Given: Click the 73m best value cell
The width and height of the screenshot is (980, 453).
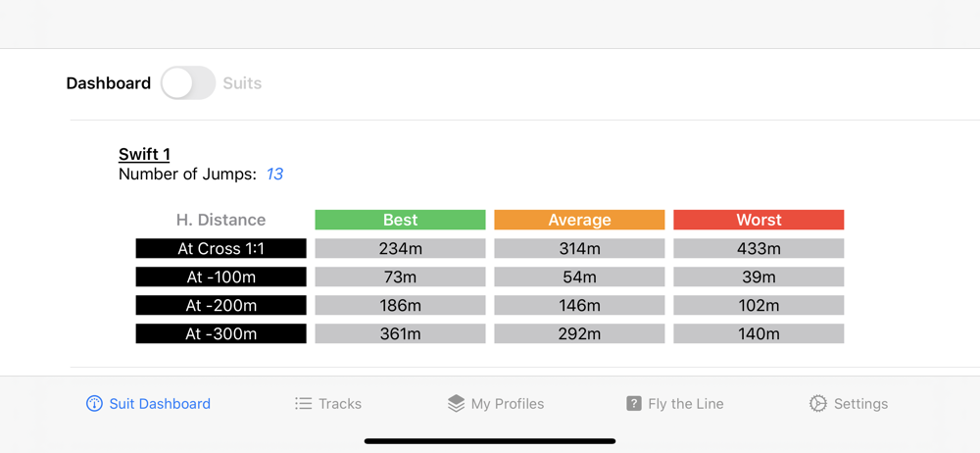Looking at the screenshot, I should pos(400,277).
